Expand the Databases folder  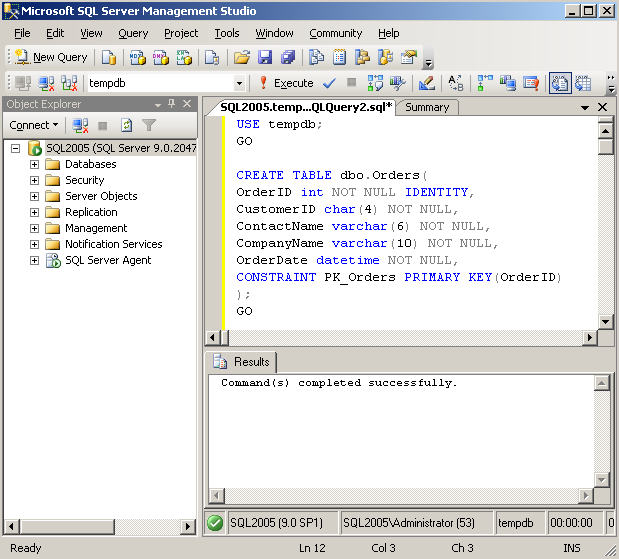click(x=34, y=164)
